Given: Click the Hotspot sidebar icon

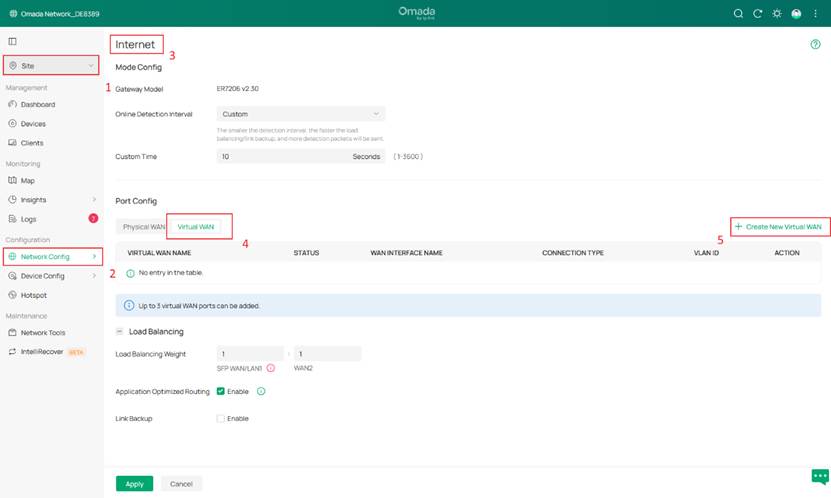Looking at the screenshot, I should pyautogui.click(x=12, y=295).
